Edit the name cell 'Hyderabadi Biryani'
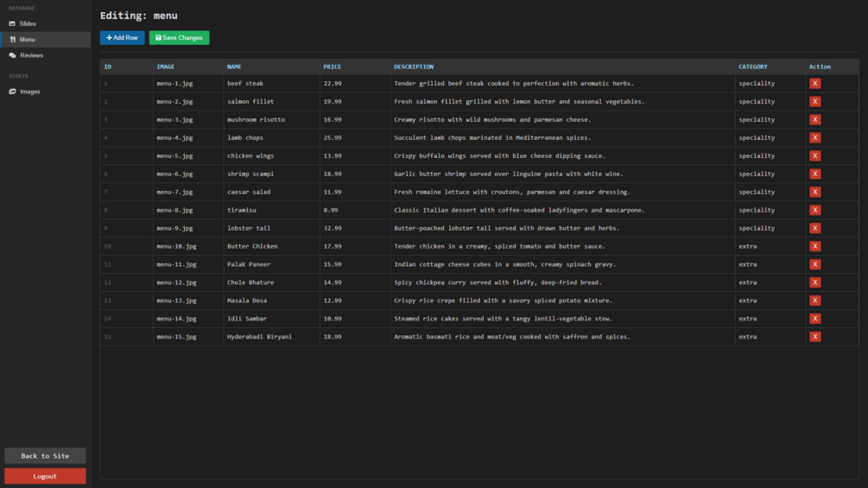 tap(272, 336)
